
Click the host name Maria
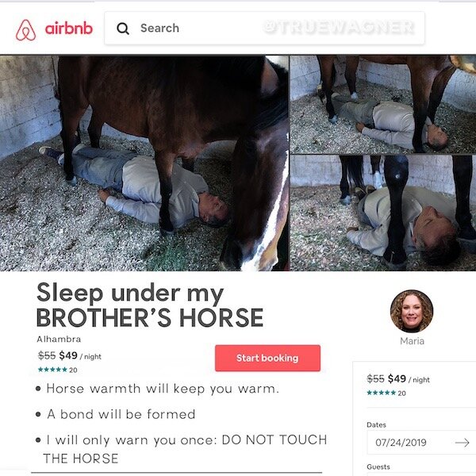click(412, 341)
